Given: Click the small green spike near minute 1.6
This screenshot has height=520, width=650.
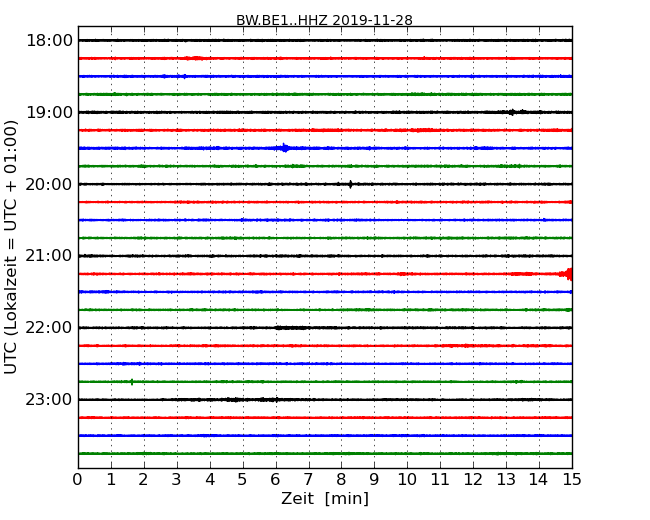Looking at the screenshot, I should [x=132, y=381].
